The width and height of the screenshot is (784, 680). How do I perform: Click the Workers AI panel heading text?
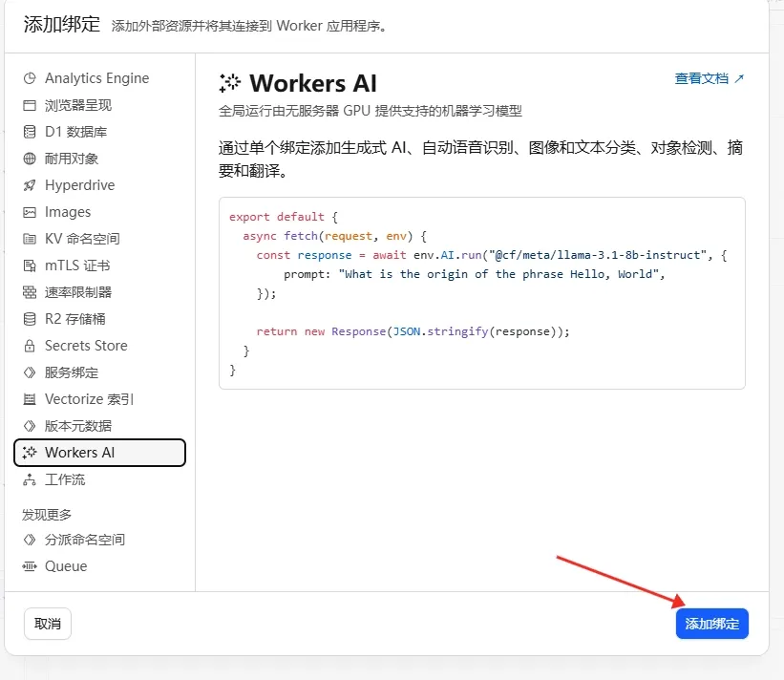pos(313,83)
